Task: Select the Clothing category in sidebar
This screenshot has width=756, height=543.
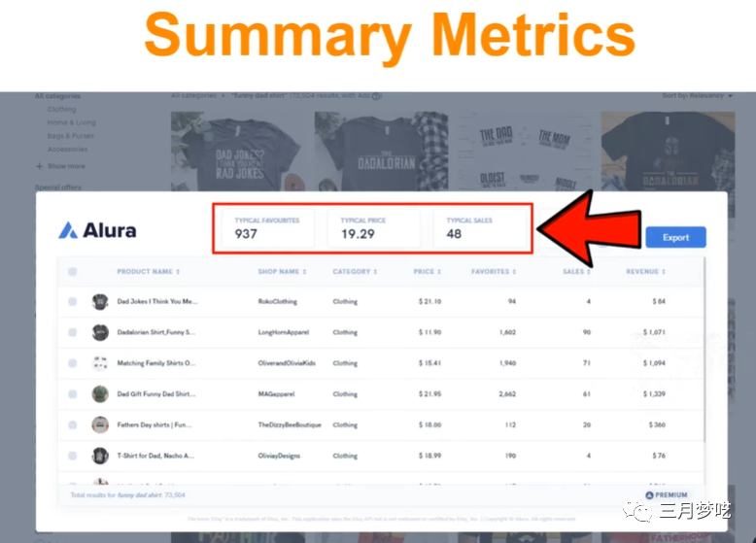Action: click(x=62, y=110)
